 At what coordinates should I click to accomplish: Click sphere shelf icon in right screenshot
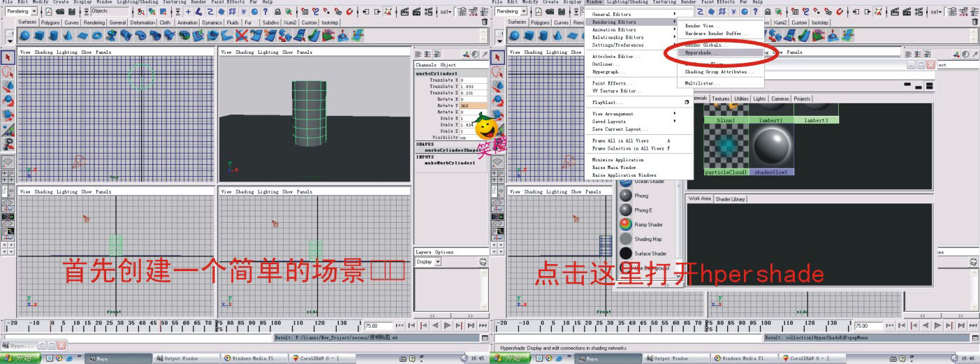[x=515, y=35]
